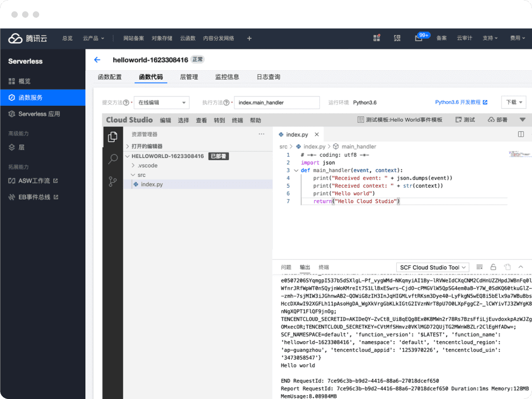Image resolution: width=532 pixels, height=399 pixels.
Task: Click the Tencent Cloud logo
Action: click(x=28, y=38)
